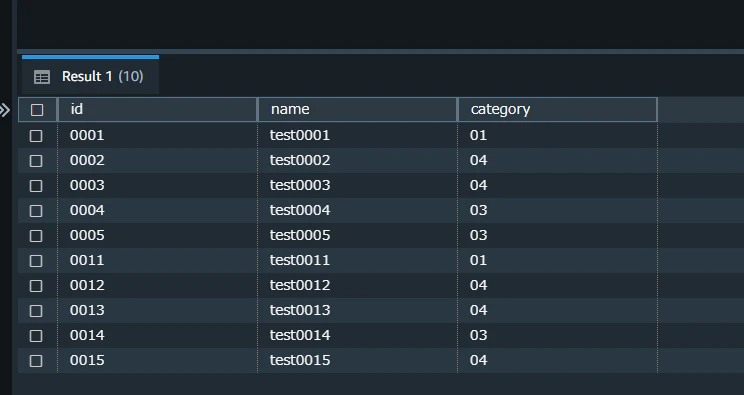Sort by the category column header
744x395 pixels.
coord(558,110)
